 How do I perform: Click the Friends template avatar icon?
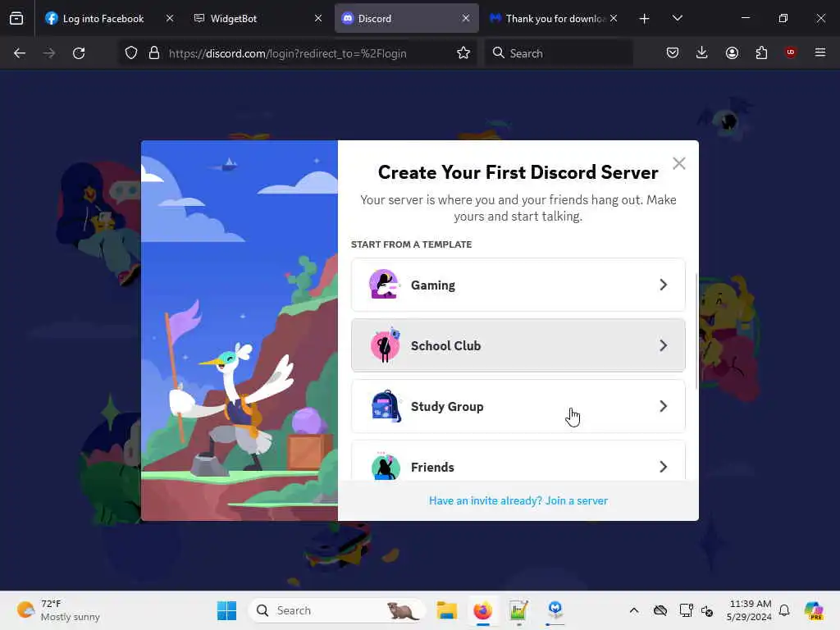386,465
